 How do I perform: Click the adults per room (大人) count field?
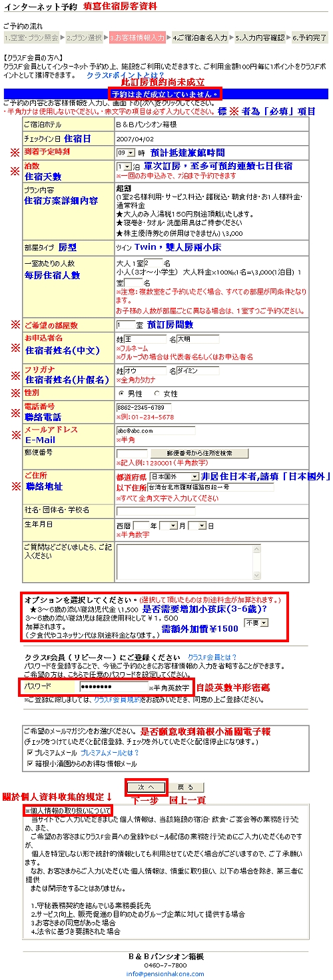[x=153, y=262]
